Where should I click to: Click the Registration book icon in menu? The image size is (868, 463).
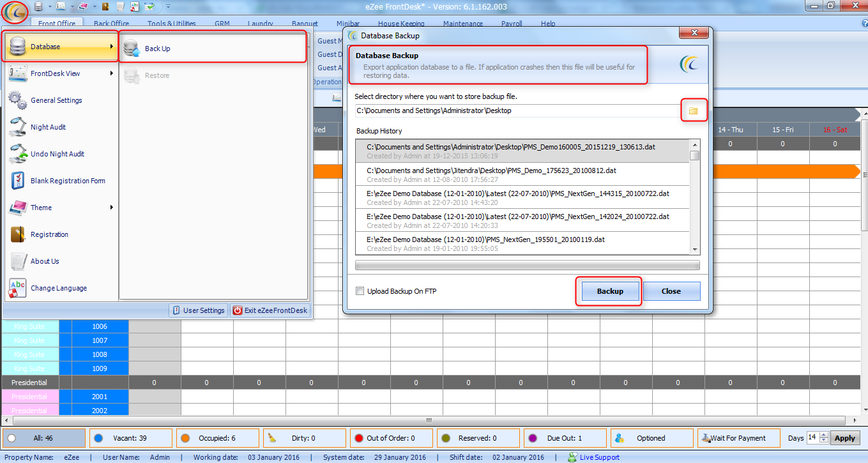(18, 234)
